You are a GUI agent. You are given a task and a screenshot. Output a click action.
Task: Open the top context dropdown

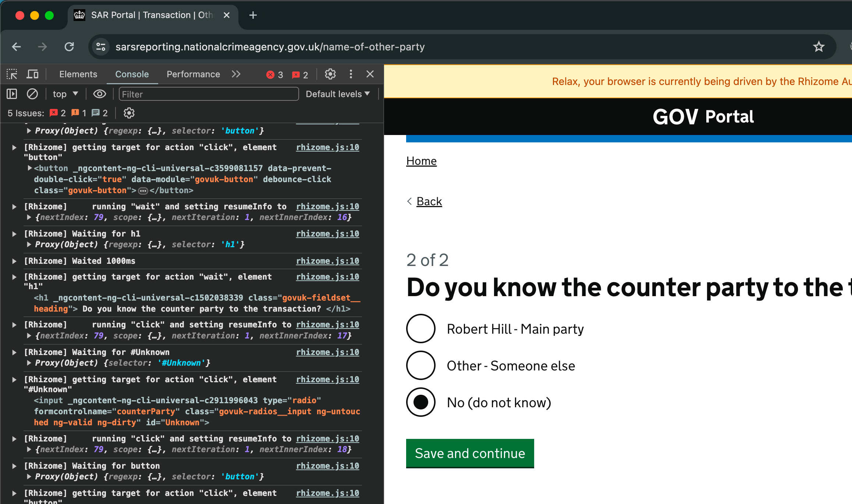pos(65,94)
